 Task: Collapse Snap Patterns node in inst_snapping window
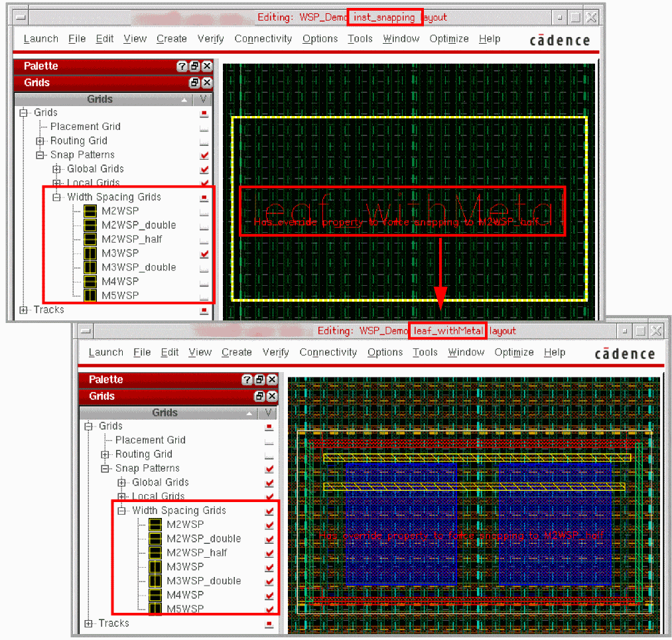[40, 155]
